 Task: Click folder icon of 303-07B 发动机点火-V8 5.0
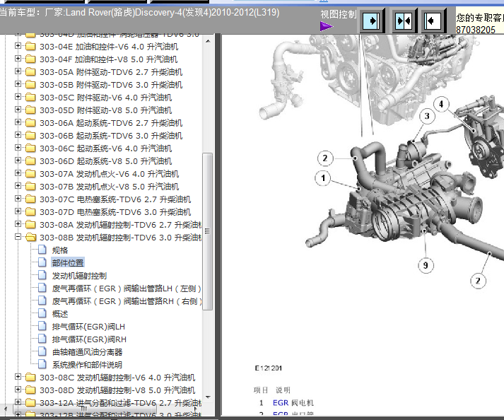click(x=30, y=186)
